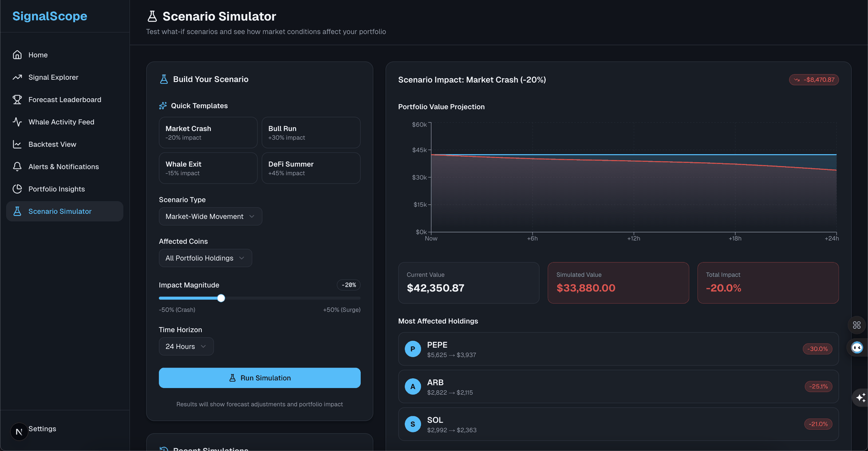Select the Bull Run quick template
This screenshot has width=868, height=451.
[311, 132]
